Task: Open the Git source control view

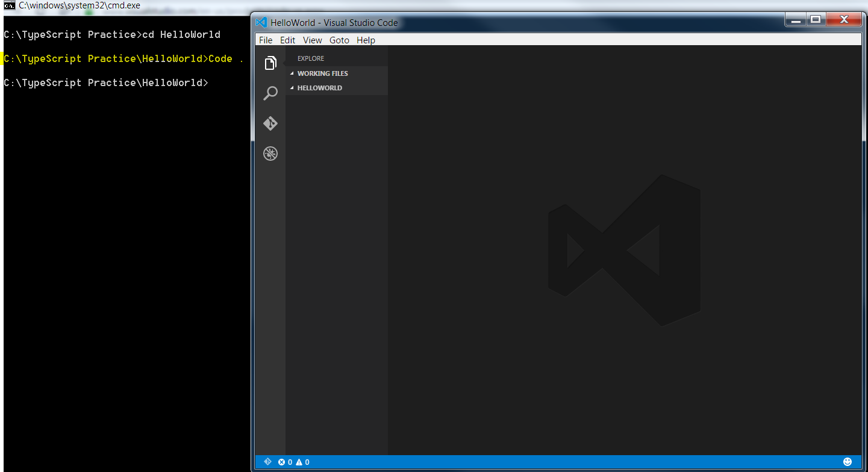Action: click(270, 123)
